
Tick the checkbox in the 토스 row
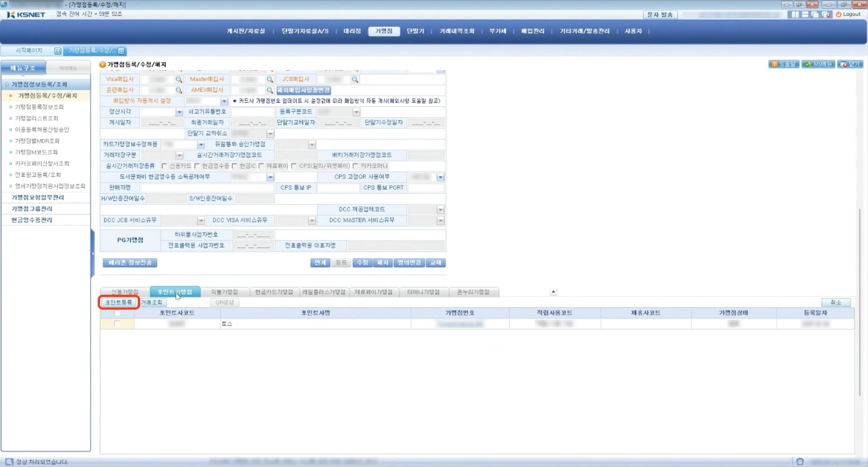tap(117, 323)
